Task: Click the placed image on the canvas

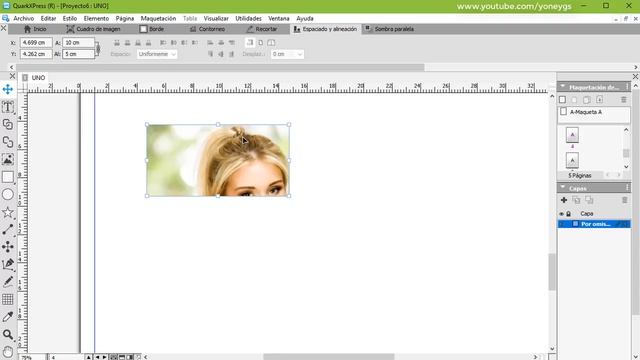Action: coord(218,160)
